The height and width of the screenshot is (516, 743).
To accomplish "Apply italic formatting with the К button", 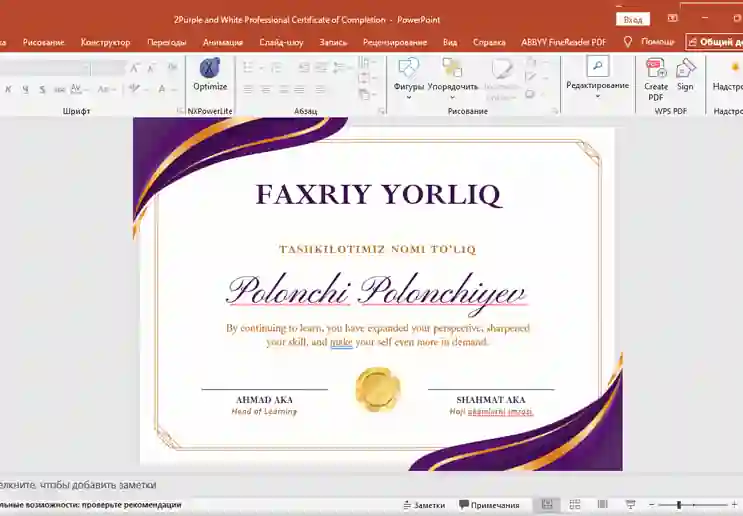I will click(8, 89).
